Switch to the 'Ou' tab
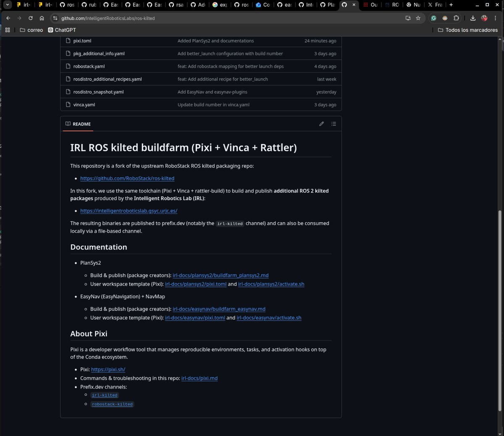 tap(370, 5)
